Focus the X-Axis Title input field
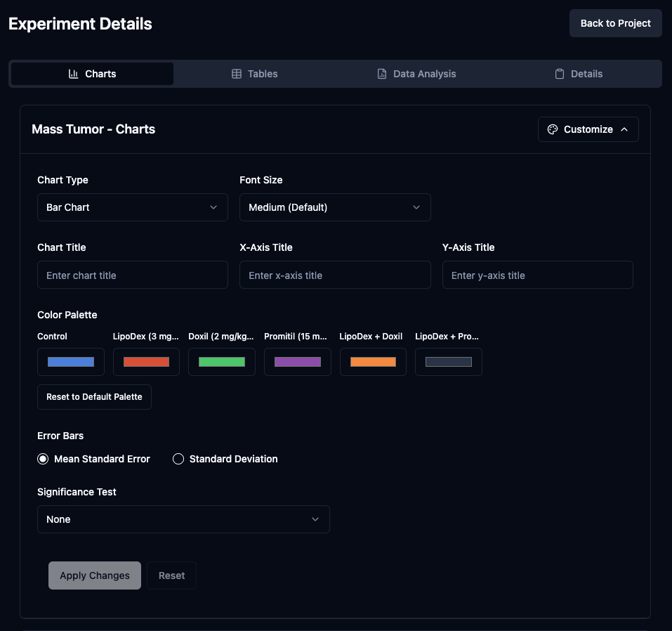Image resolution: width=672 pixels, height=631 pixels. click(x=335, y=275)
